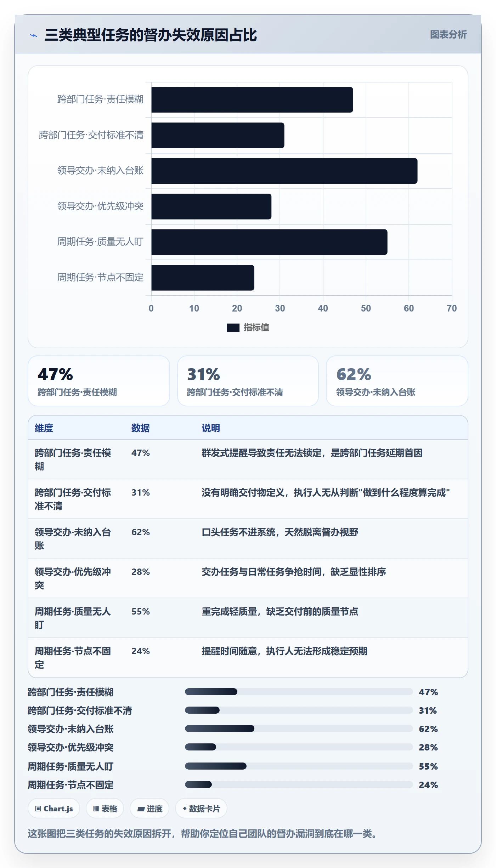Click the 数据 column header
Viewport: 496px width, 868px height.
141,428
